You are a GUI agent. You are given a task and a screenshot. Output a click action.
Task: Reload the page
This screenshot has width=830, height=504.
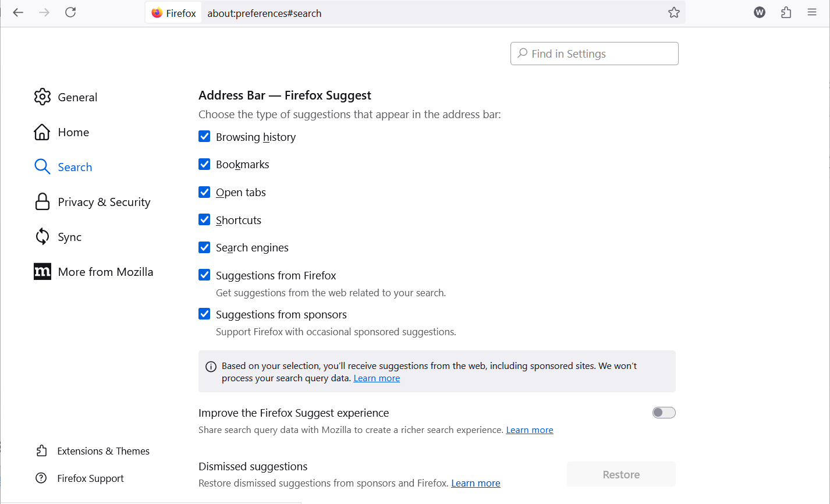tap(70, 12)
